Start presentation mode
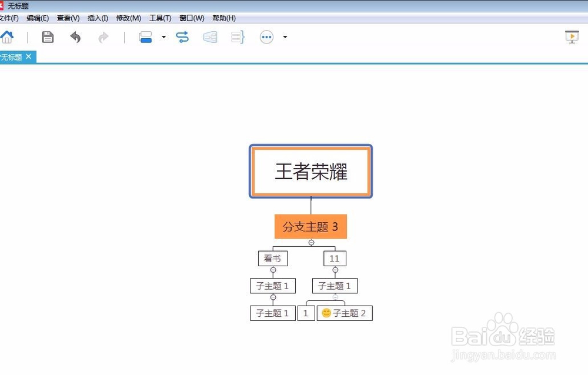 (571, 36)
